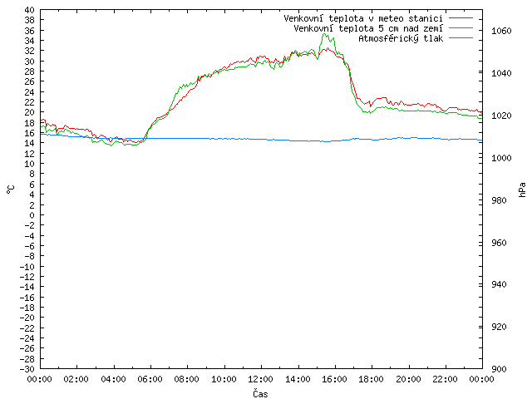Click the green curve peak near 15:30
The width and height of the screenshot is (532, 399).
point(325,34)
